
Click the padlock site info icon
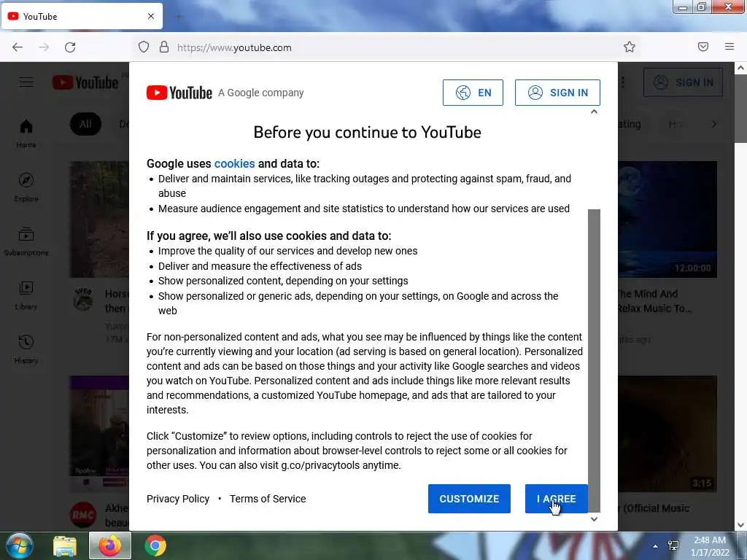click(164, 47)
